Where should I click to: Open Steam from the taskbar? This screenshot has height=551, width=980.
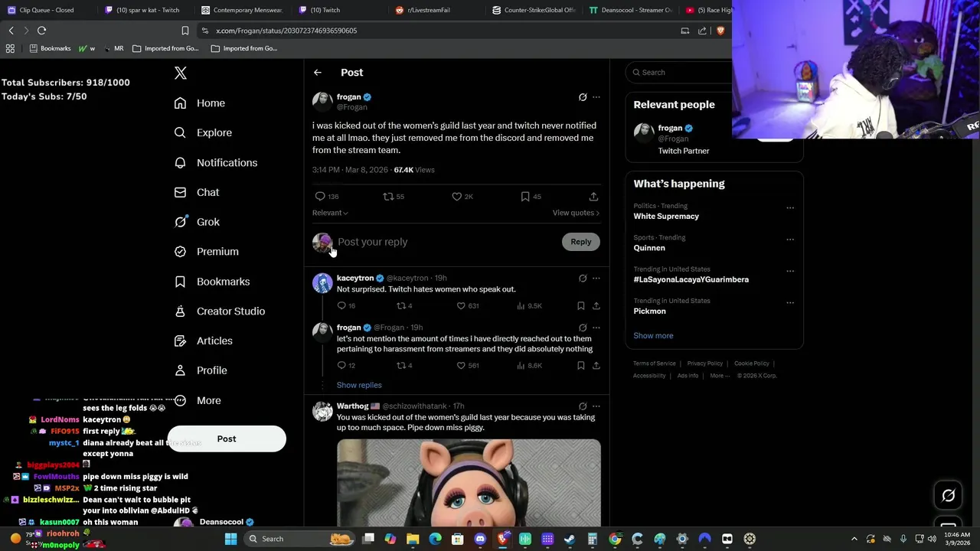pyautogui.click(x=570, y=539)
